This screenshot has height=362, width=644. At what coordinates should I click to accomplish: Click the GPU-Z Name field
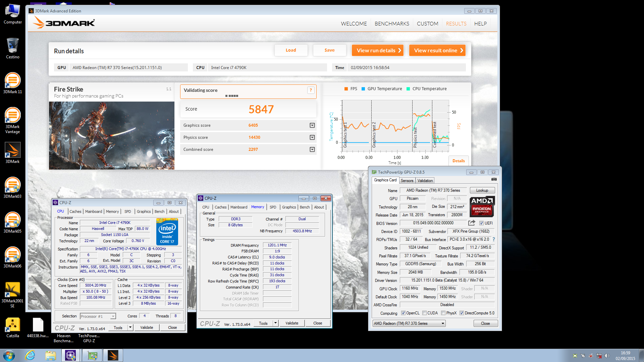pos(433,190)
